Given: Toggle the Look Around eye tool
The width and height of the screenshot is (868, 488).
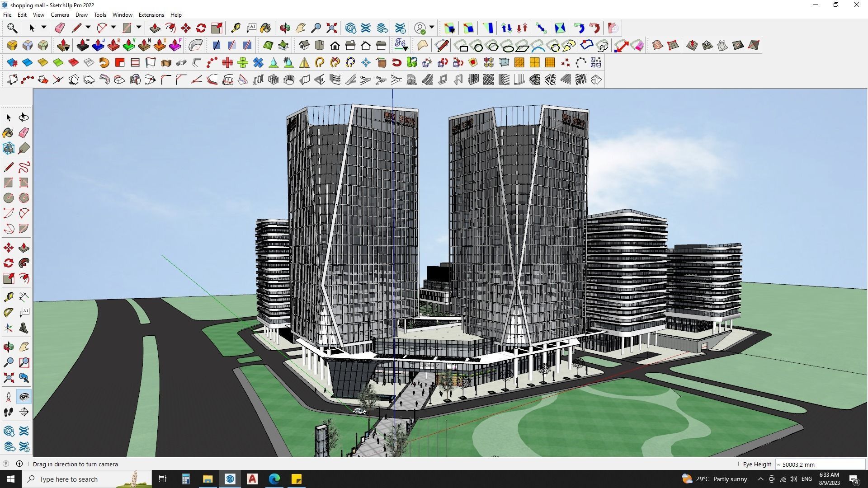Looking at the screenshot, I should 24,397.
